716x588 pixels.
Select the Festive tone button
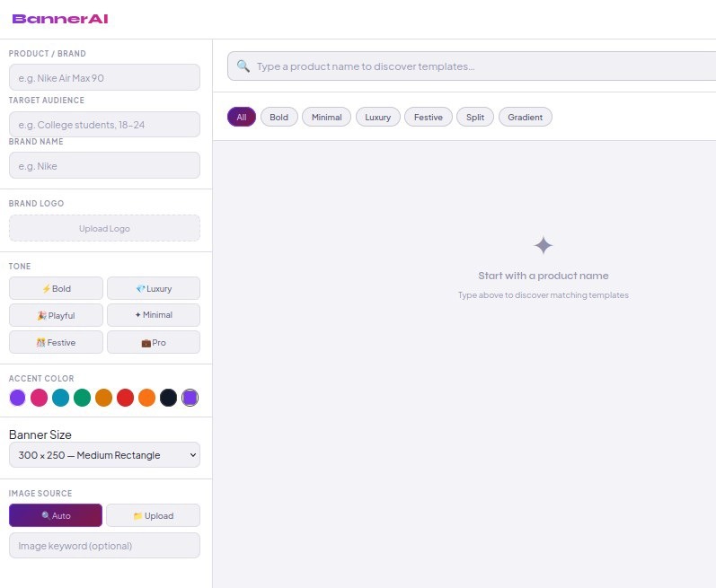56,342
